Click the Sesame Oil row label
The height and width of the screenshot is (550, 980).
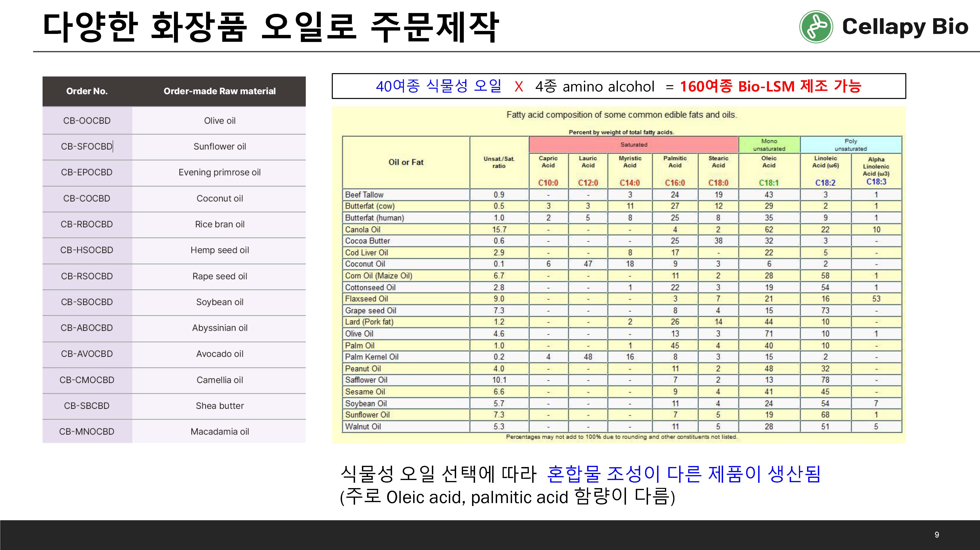coord(365,392)
